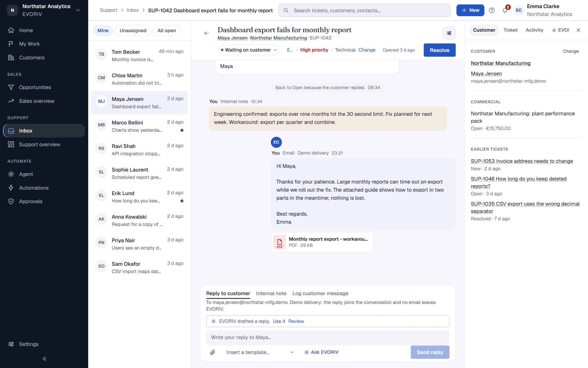Open Approvals shield icon
Image resolution: width=588 pixels, height=368 pixels.
pos(11,201)
